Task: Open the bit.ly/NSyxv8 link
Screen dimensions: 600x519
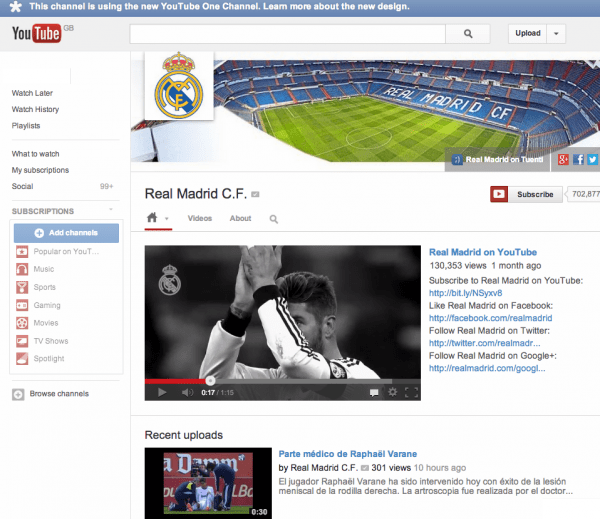Action: pos(465,293)
